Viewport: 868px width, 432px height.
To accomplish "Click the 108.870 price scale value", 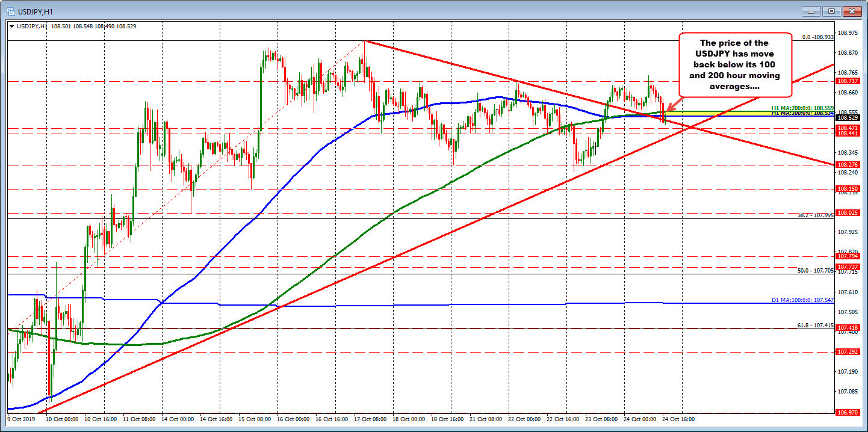I will tap(848, 53).
